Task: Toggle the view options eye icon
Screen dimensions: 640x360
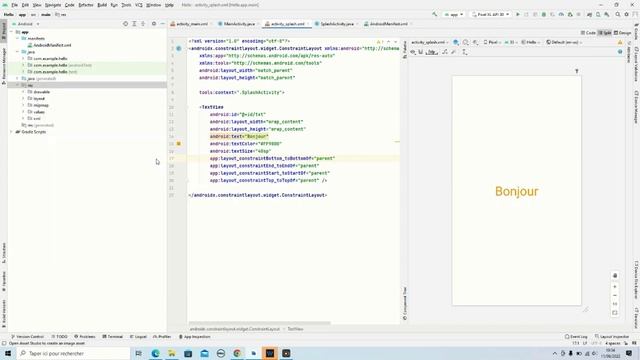Action: tap(413, 52)
